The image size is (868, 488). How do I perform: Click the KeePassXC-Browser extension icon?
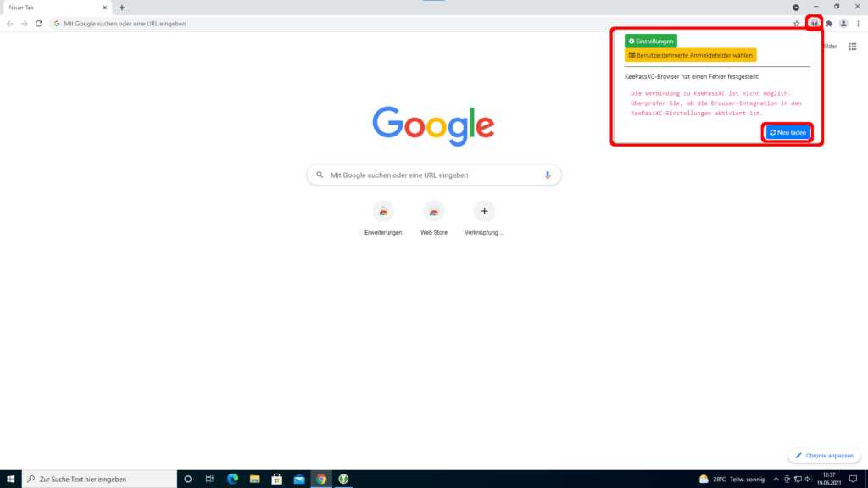coord(815,23)
